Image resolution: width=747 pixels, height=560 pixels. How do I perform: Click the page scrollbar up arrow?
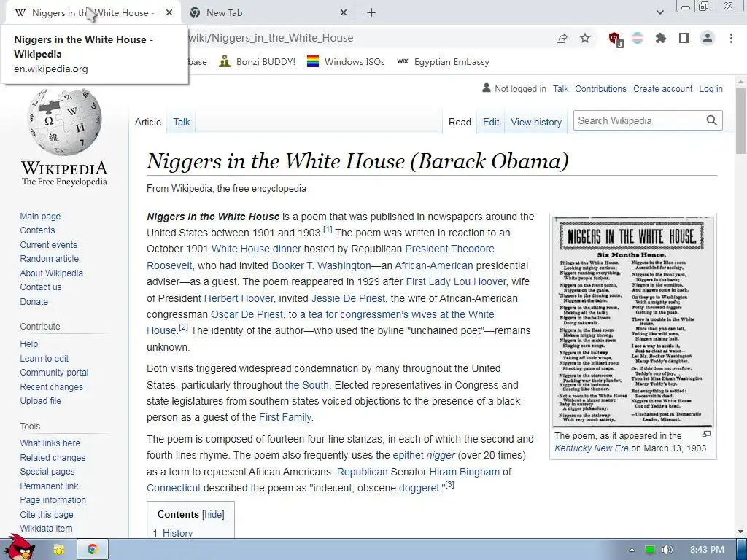(740, 82)
